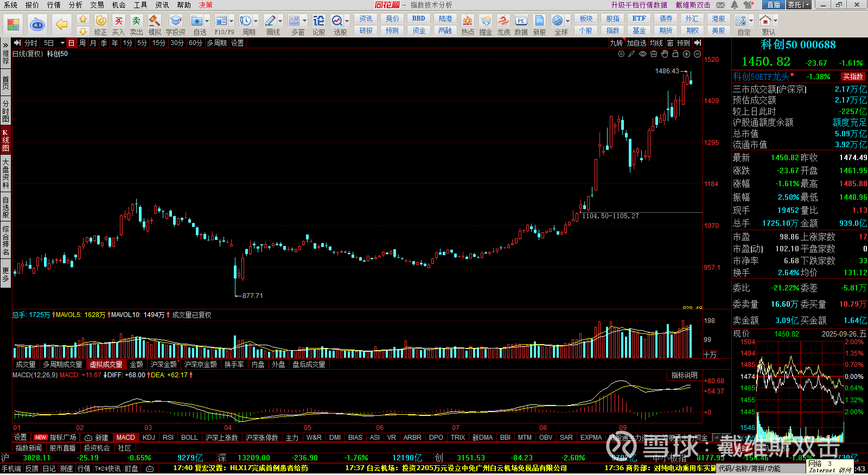Open the AI assistant icon in toolbar

coord(37,24)
